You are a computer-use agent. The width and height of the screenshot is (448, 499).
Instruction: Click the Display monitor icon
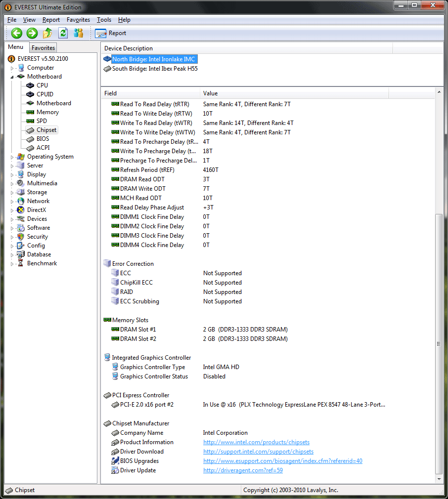(x=21, y=174)
